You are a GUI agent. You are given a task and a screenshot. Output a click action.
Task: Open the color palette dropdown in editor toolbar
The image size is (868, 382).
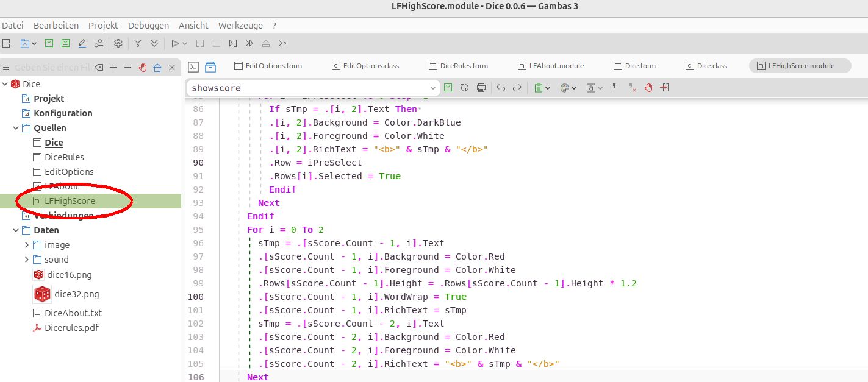click(x=568, y=88)
